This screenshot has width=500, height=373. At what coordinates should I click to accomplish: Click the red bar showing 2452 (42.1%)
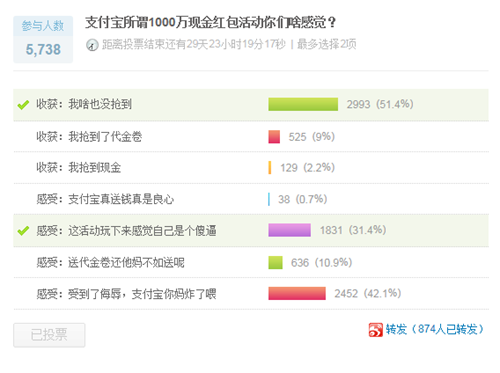(x=297, y=293)
